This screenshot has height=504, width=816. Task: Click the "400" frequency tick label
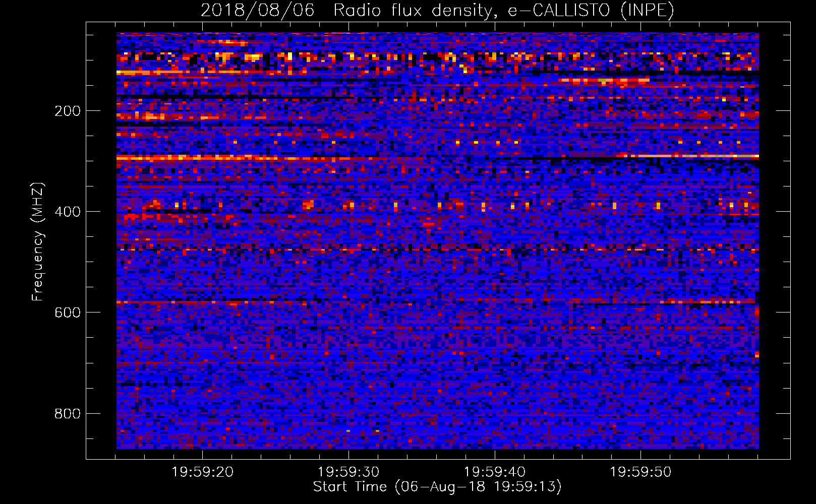coord(68,212)
